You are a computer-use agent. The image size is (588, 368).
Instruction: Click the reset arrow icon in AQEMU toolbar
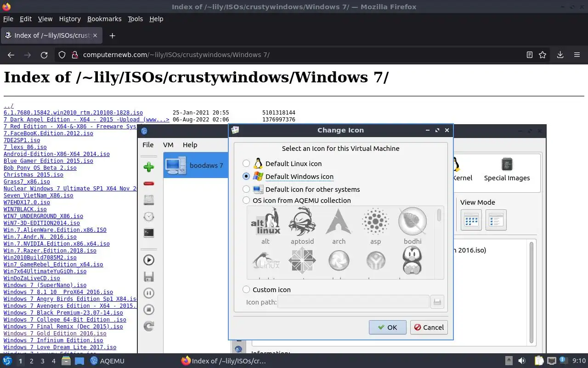(148, 326)
